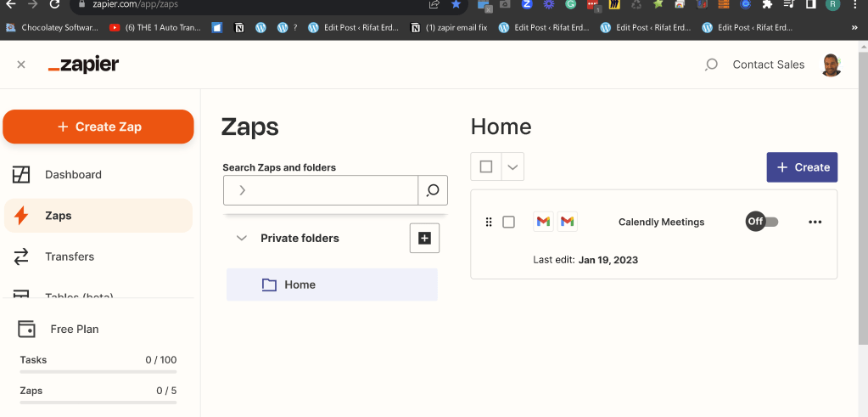
Task: Go back with the browser back arrow
Action: [x=10, y=4]
